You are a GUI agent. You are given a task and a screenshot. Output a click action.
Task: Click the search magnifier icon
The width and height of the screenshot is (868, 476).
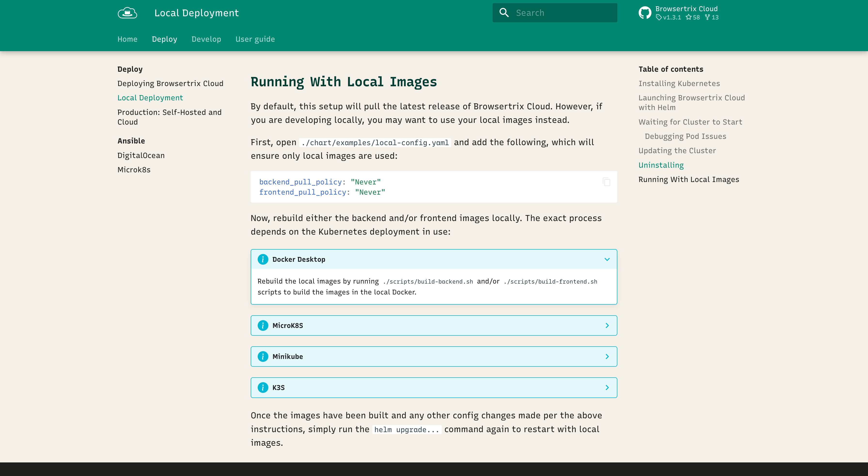(x=504, y=13)
